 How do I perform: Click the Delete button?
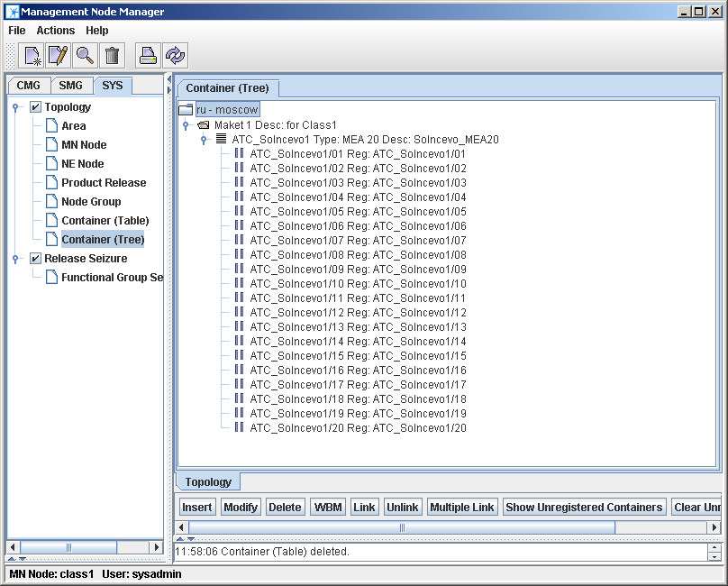pos(285,507)
